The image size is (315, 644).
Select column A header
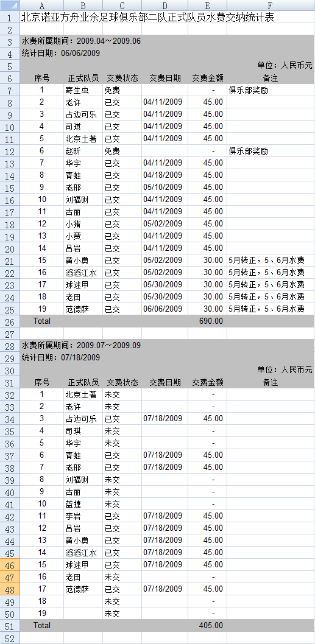[41, 5]
